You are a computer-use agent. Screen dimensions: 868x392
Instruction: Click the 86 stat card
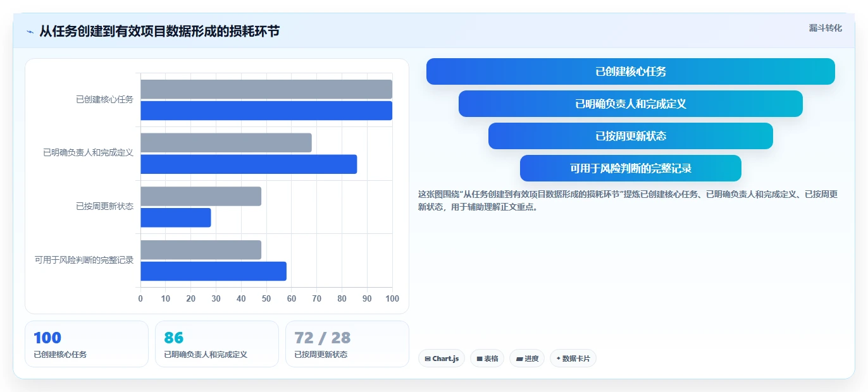pyautogui.click(x=217, y=344)
